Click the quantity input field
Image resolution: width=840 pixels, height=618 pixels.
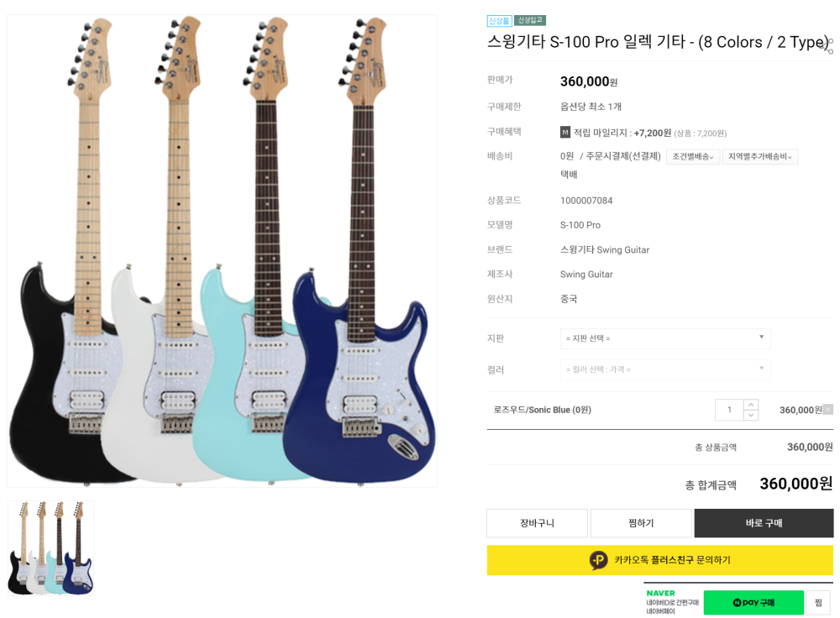pyautogui.click(x=729, y=411)
